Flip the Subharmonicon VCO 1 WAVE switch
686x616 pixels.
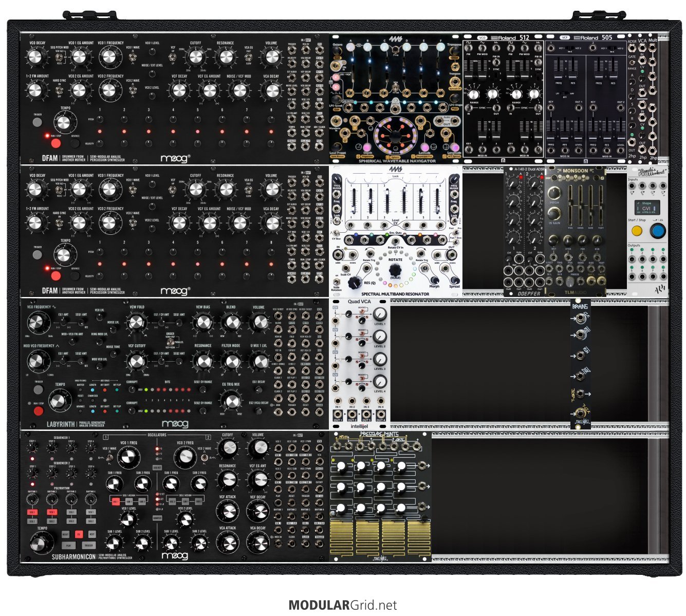108,457
